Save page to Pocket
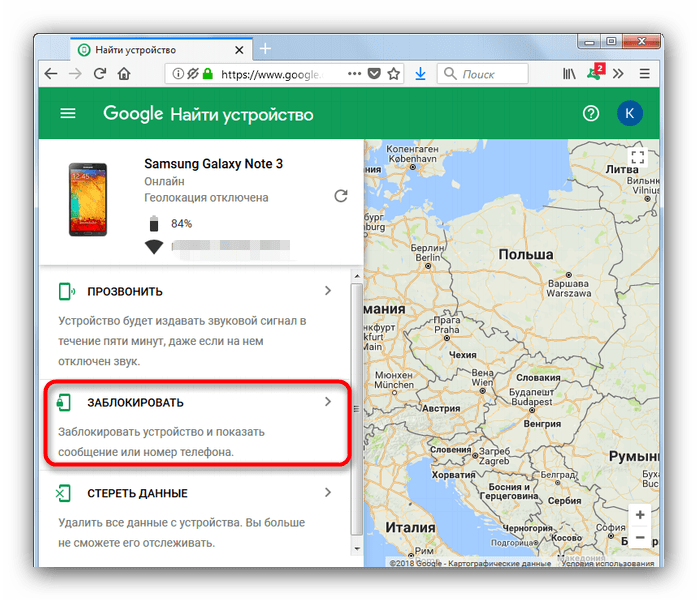This screenshot has width=698, height=600. click(374, 74)
